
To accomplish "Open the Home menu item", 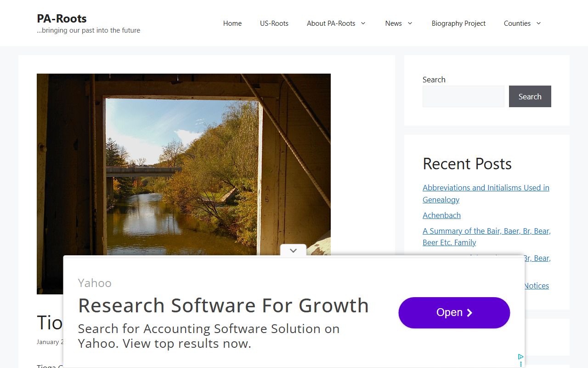I will (x=232, y=23).
